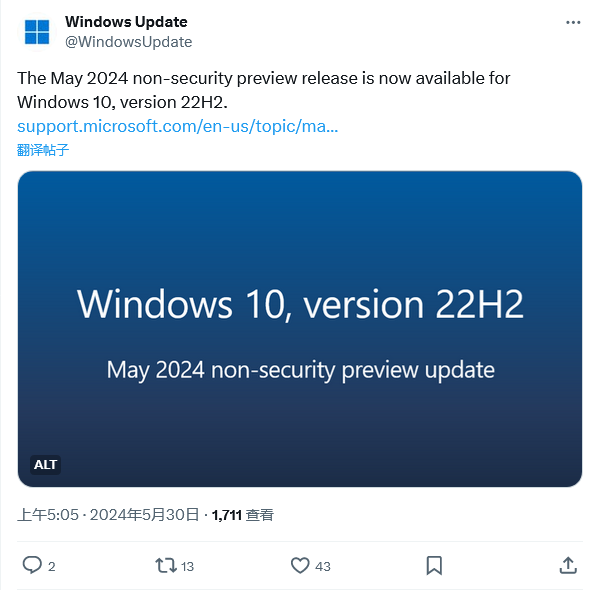Click the repost count 13
This screenshot has height=590, width=598.
pyautogui.click(x=187, y=567)
